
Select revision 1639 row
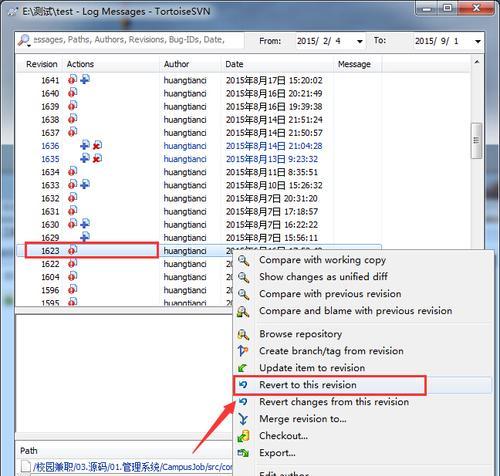coord(199,106)
